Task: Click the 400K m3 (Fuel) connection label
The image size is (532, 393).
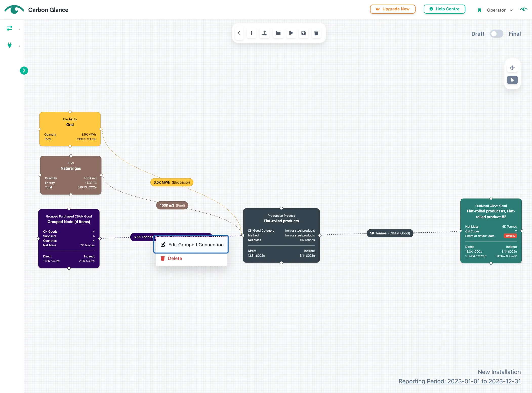Action: point(172,205)
